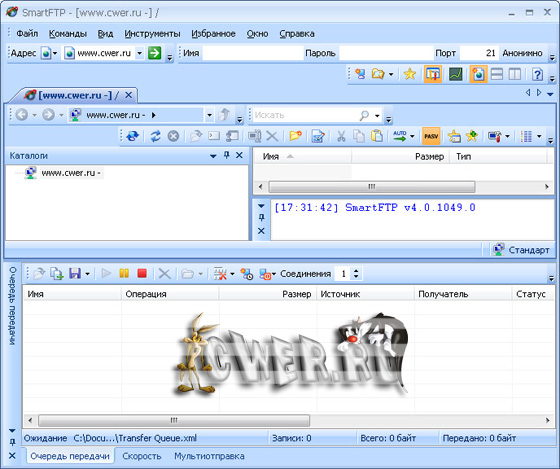This screenshot has width=560, height=469.
Task: Click the Favorites star icon
Action: pyautogui.click(x=410, y=74)
